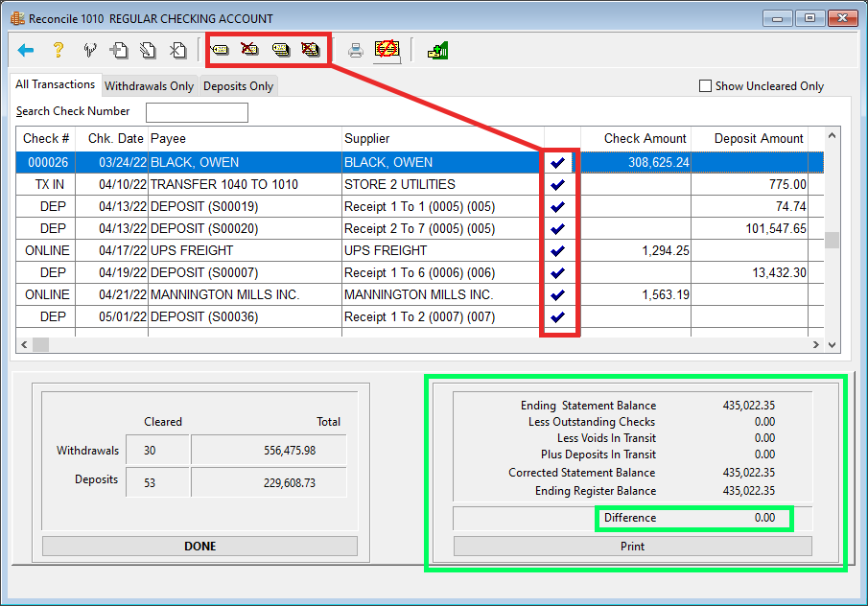Click the Check # column header
The height and width of the screenshot is (606, 868).
coord(46,138)
